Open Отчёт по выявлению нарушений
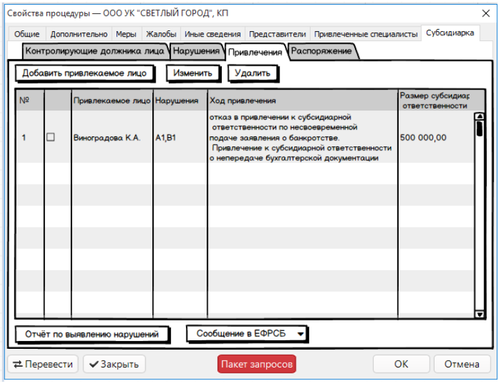The image size is (500, 382). (92, 334)
